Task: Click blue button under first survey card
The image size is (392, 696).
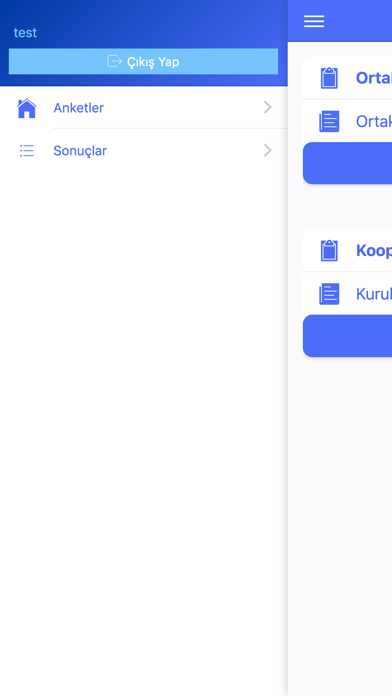Action: click(x=348, y=163)
